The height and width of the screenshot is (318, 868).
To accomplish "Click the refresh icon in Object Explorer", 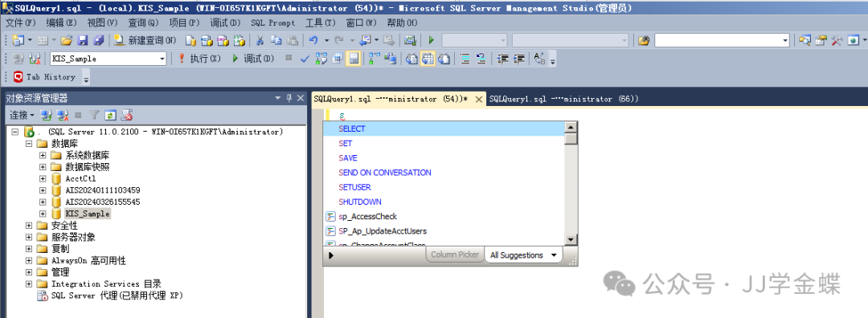I will (110, 115).
